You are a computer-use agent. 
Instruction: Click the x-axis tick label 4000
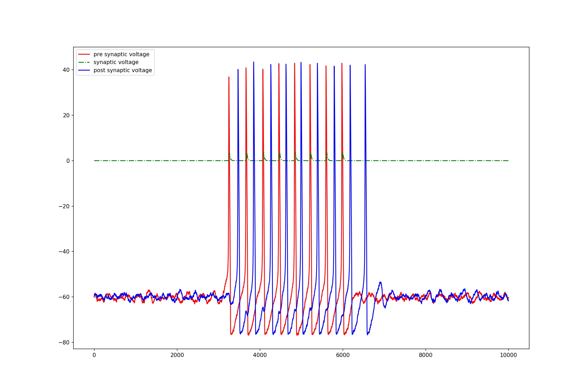pos(260,355)
